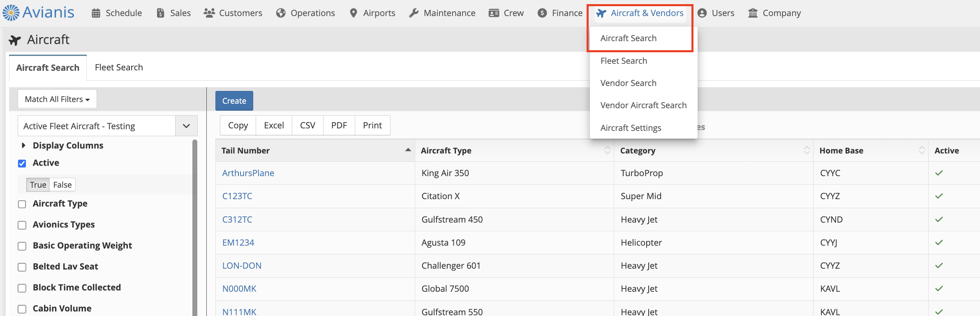Choose Vendor Aircraft Search from the menu

point(643,105)
